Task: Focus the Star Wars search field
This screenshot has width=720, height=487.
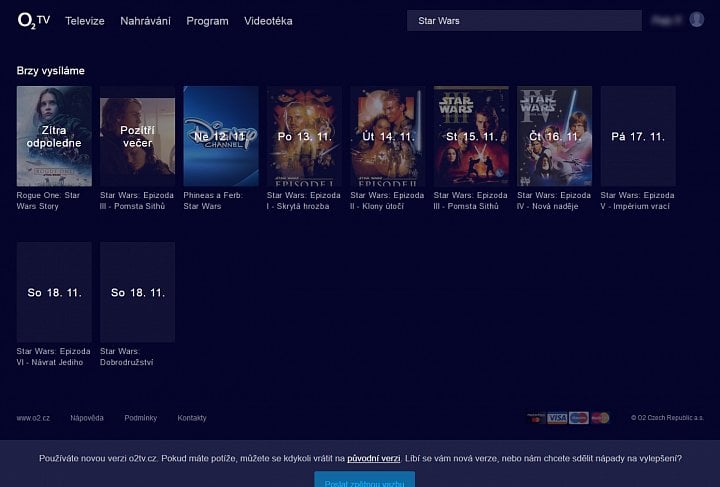Action: tap(524, 21)
